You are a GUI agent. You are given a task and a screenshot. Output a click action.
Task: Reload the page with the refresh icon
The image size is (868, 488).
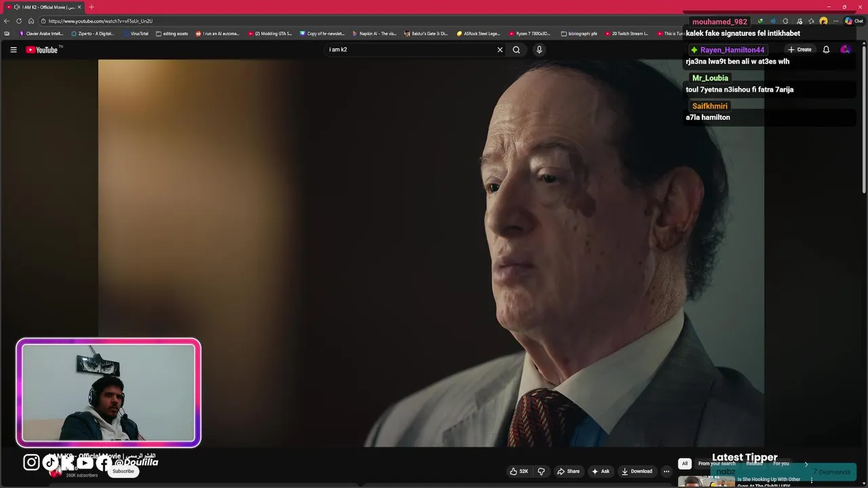19,21
